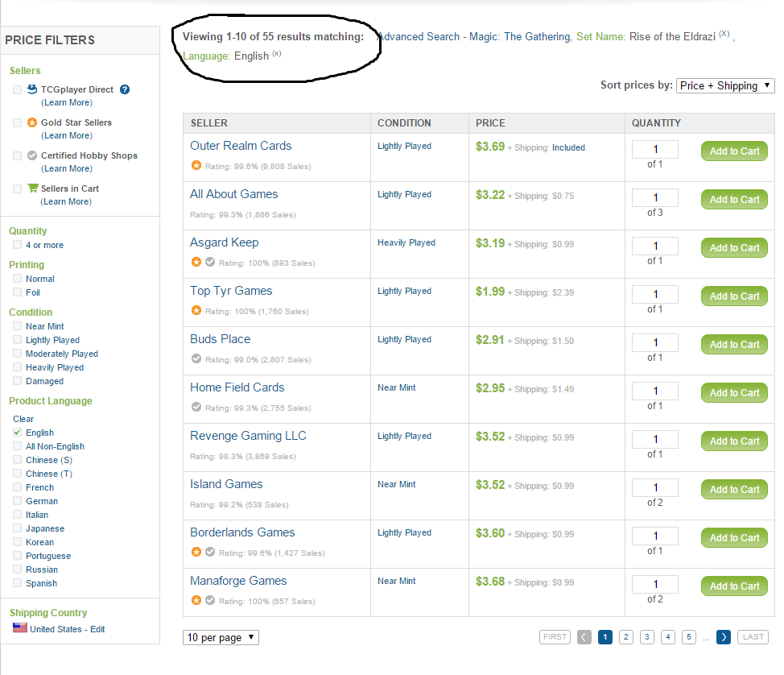Click the TCGplayer Direct logo icon
The width and height of the screenshot is (784, 675).
pyautogui.click(x=32, y=89)
